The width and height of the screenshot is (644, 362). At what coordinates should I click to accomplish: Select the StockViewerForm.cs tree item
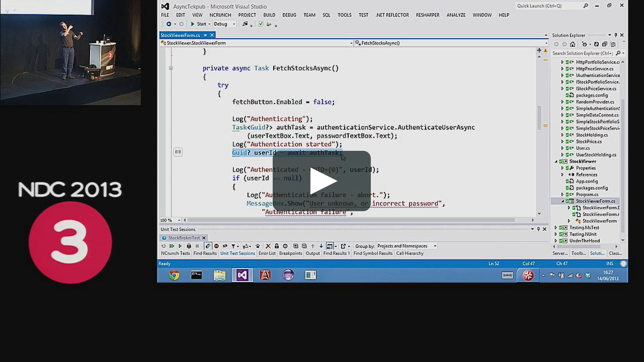tap(595, 201)
